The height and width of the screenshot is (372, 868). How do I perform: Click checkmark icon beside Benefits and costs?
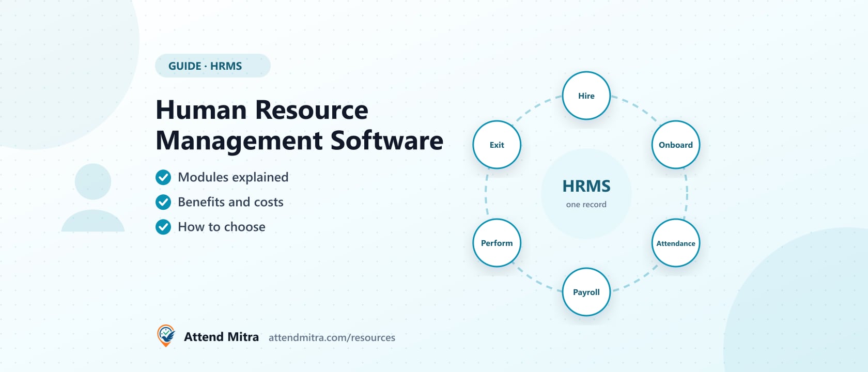coord(163,202)
